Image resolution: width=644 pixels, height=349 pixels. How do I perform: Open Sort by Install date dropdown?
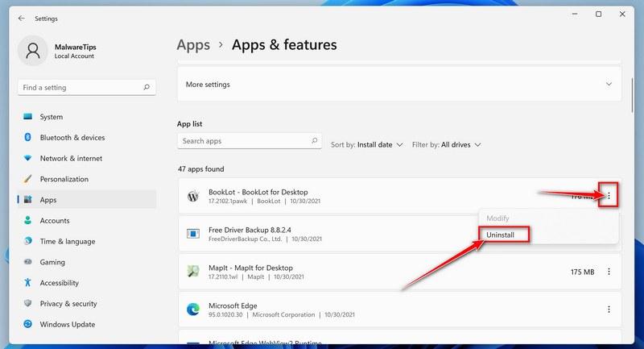367,145
